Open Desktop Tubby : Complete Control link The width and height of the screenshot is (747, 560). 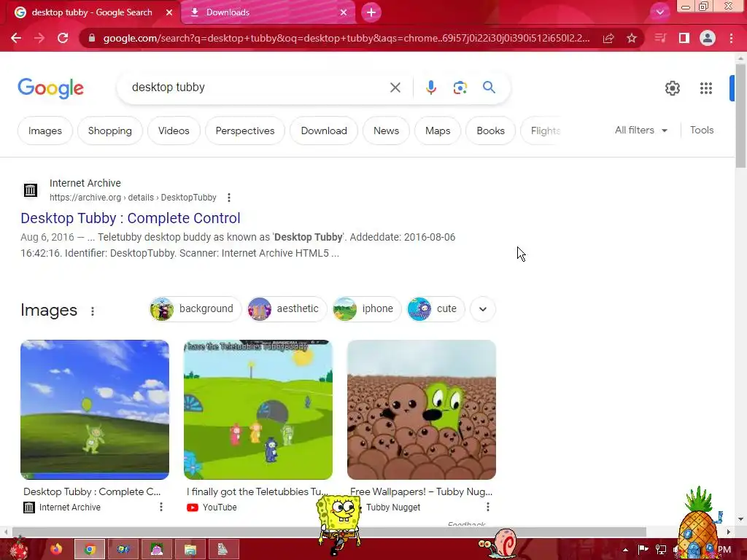[131, 218]
